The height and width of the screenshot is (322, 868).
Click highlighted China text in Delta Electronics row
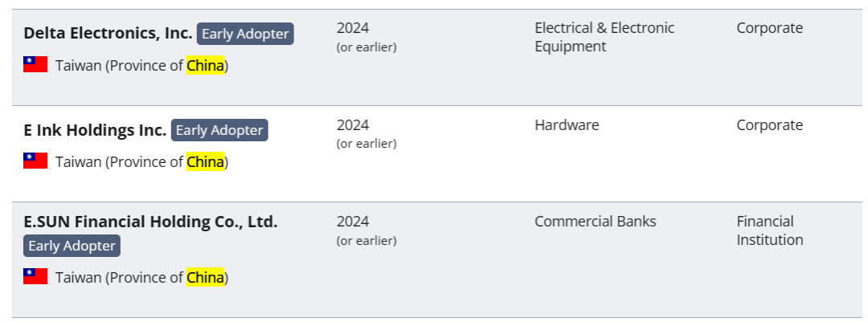pyautogui.click(x=205, y=66)
